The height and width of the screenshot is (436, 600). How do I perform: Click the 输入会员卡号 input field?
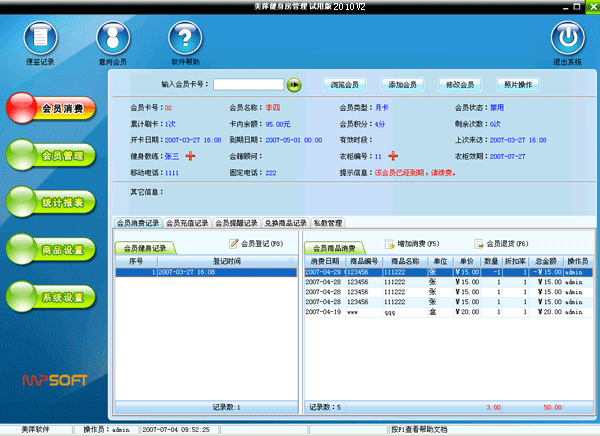click(247, 85)
